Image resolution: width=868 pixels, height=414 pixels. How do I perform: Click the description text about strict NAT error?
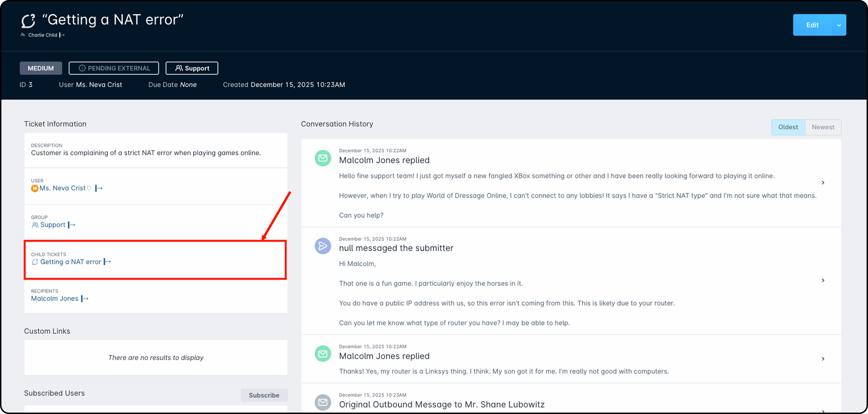(146, 153)
